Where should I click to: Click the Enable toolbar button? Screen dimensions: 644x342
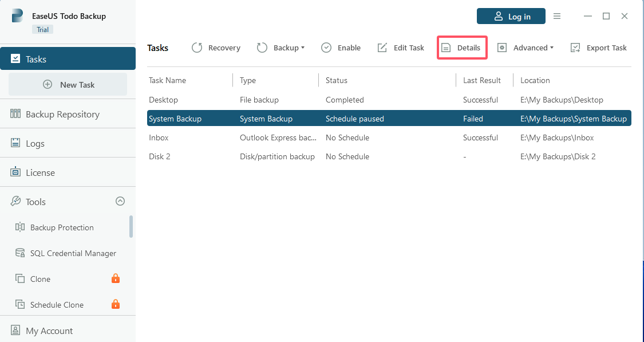pyautogui.click(x=341, y=48)
